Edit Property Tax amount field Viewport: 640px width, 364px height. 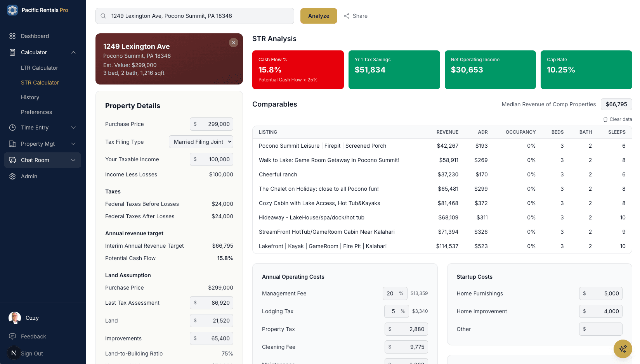click(x=406, y=329)
